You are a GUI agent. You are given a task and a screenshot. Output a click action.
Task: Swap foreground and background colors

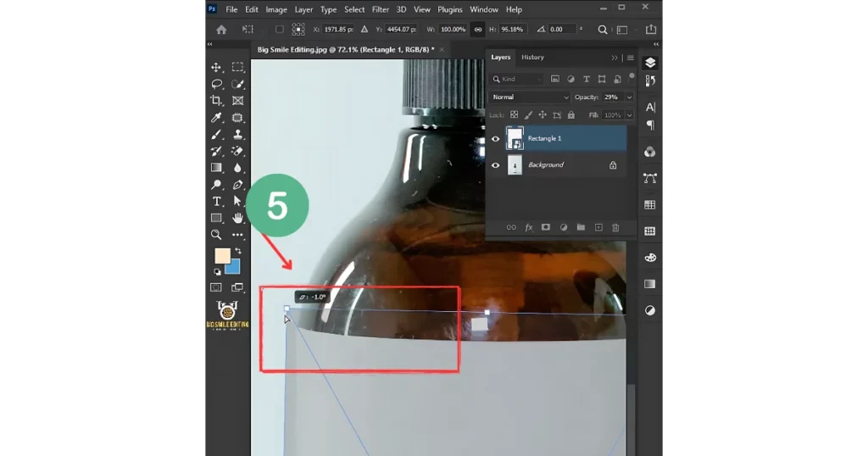[x=238, y=251]
